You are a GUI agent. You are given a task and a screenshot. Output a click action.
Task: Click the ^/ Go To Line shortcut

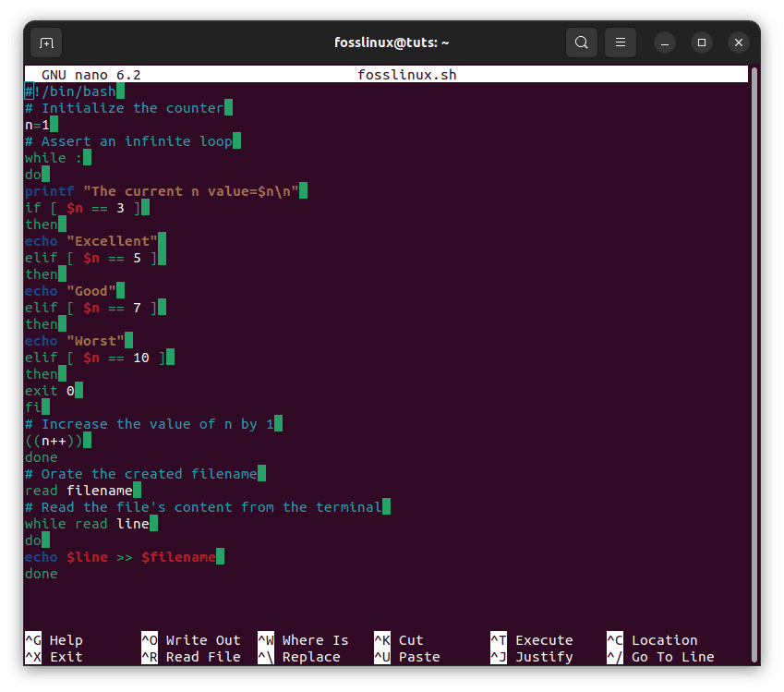[x=660, y=657]
